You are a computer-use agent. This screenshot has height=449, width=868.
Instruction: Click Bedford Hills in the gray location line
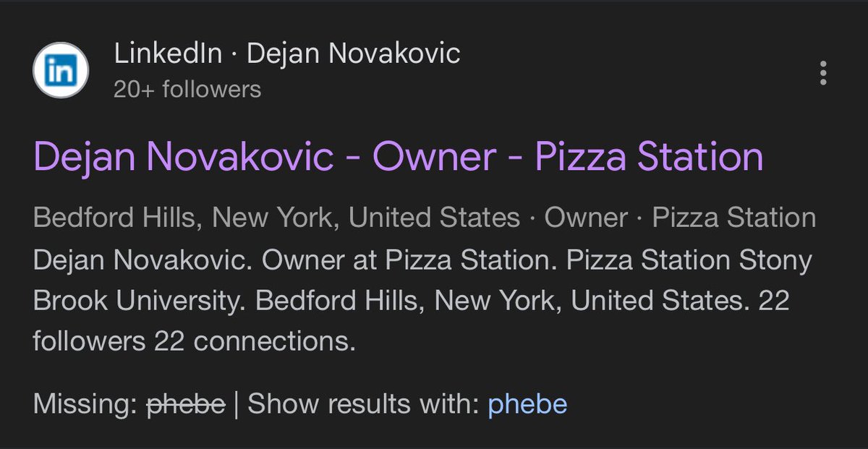point(115,218)
